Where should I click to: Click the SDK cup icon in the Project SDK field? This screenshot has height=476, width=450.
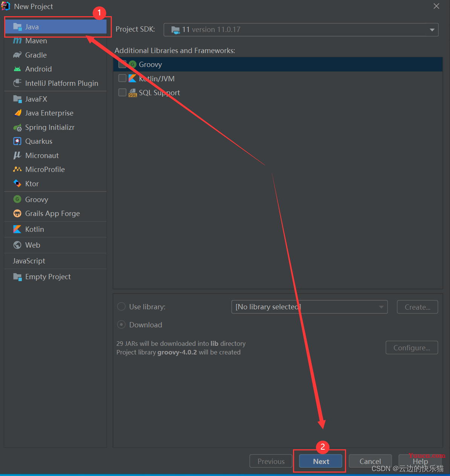(x=175, y=30)
